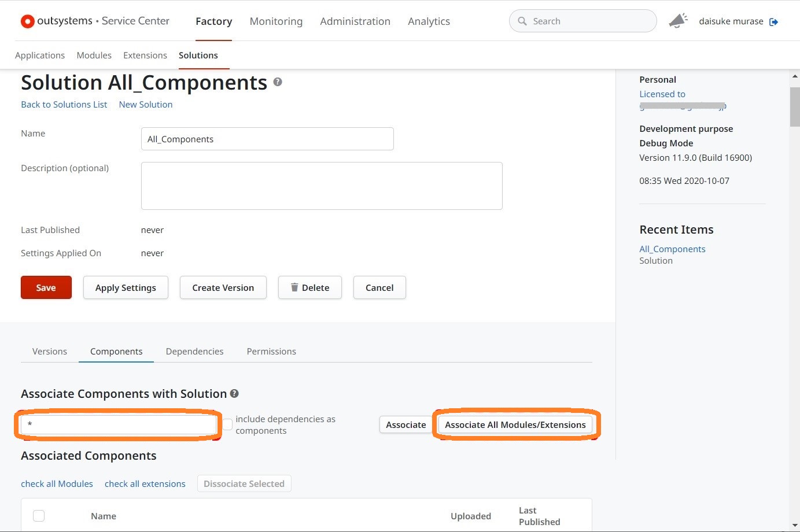Follow the Back to Solutions List link
The image size is (800, 532).
(x=64, y=105)
